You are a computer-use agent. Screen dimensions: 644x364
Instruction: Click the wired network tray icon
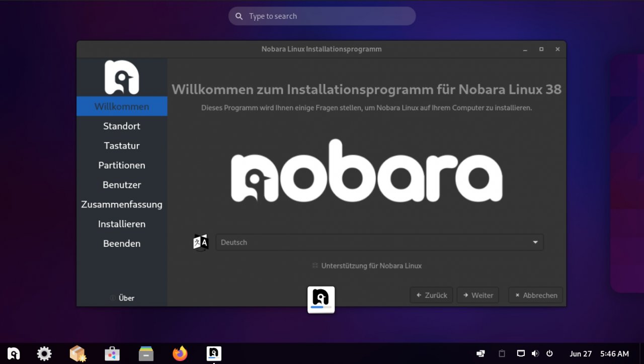point(521,353)
